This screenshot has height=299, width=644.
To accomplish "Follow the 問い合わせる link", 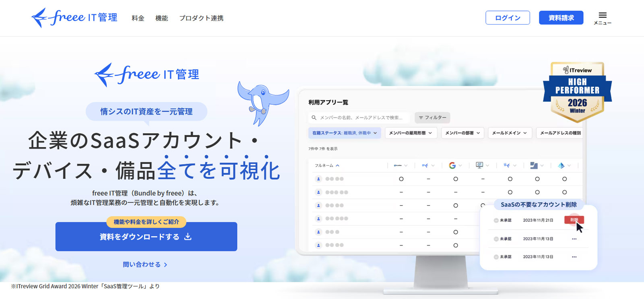I will click(145, 264).
